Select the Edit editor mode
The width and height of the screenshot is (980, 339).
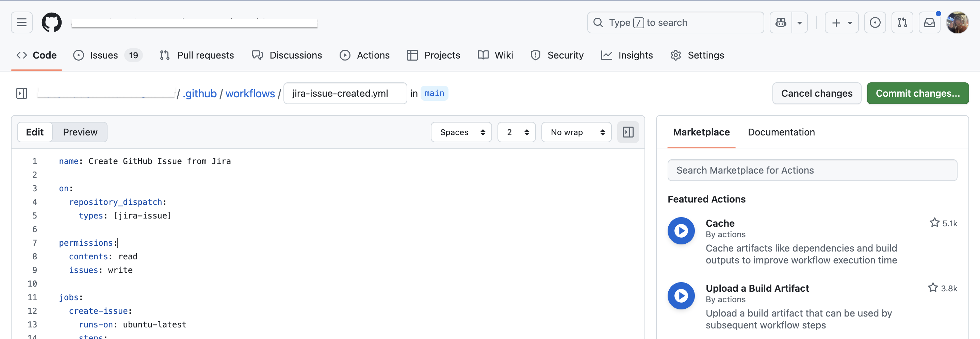click(x=35, y=132)
